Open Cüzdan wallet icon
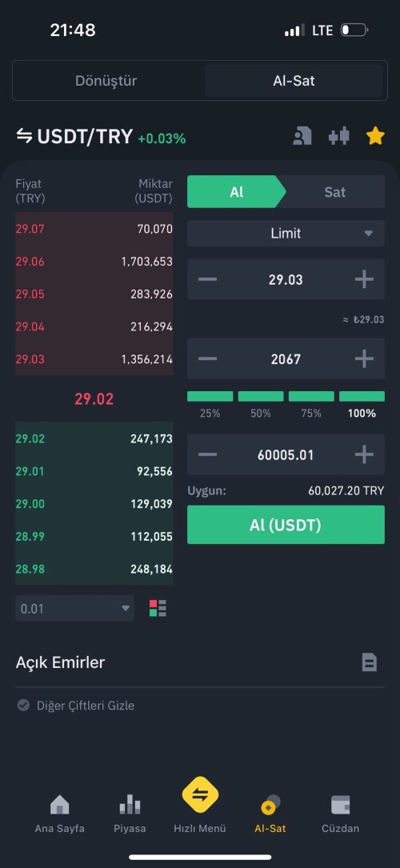The height and width of the screenshot is (868, 400). [x=340, y=804]
